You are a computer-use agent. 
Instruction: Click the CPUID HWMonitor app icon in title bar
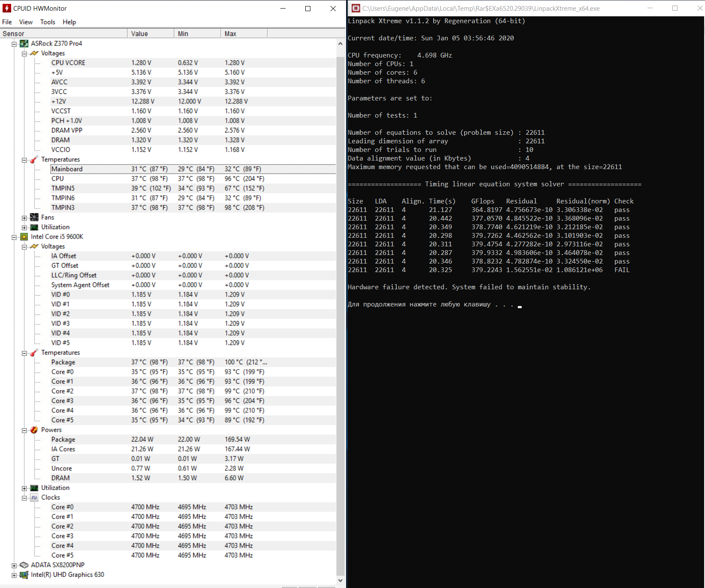pos(7,8)
